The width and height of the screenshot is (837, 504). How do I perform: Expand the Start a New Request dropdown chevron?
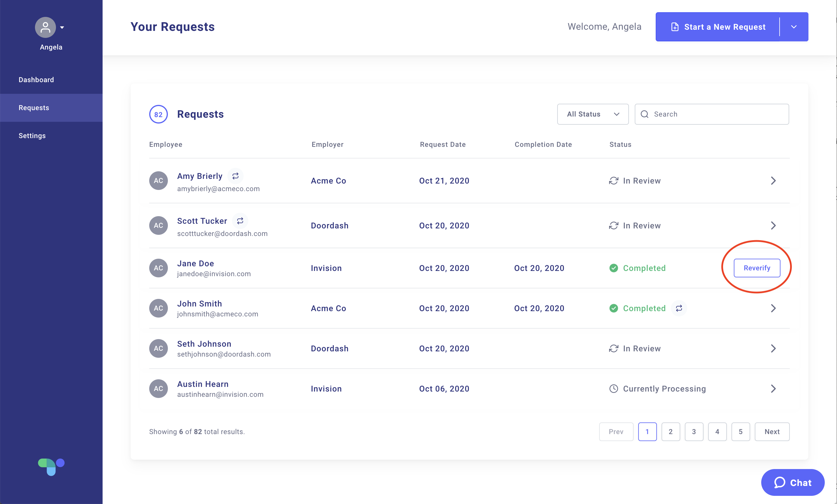pos(794,27)
